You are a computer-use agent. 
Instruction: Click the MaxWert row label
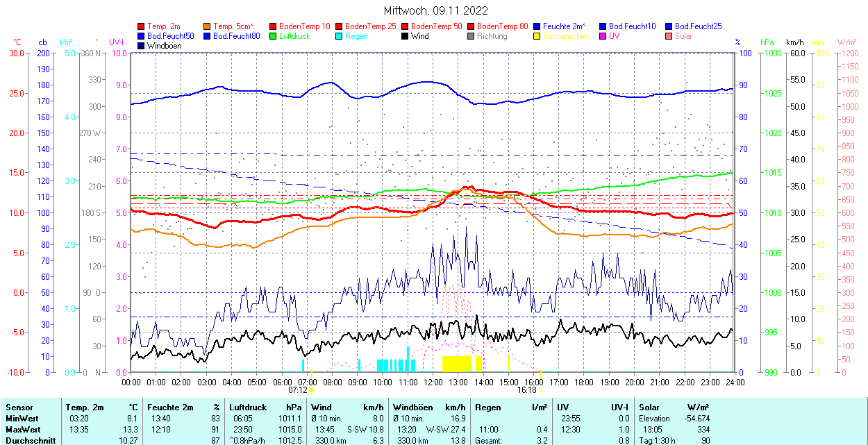[x=23, y=430]
